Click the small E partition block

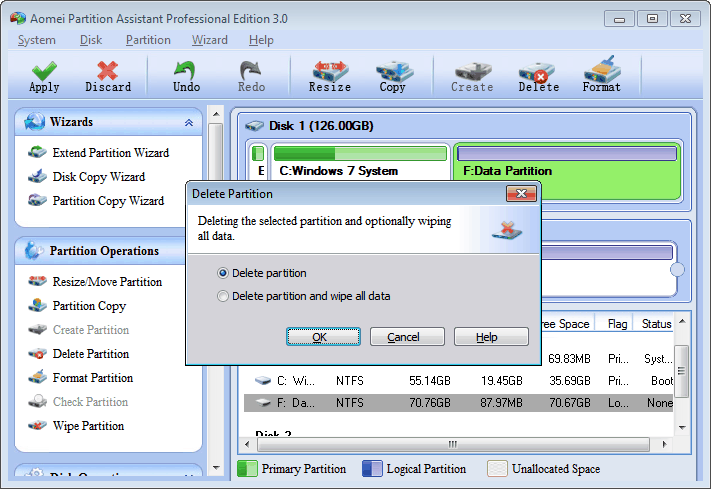258,161
